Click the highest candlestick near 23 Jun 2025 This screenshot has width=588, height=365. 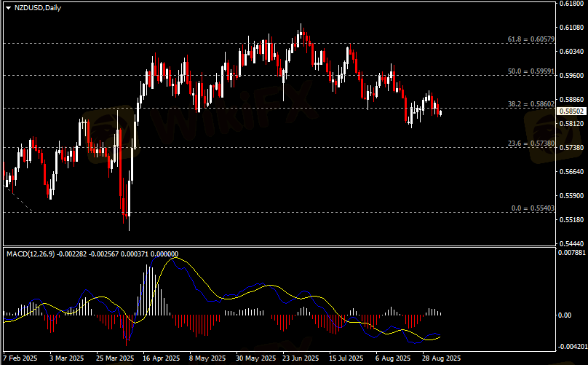[x=301, y=28]
